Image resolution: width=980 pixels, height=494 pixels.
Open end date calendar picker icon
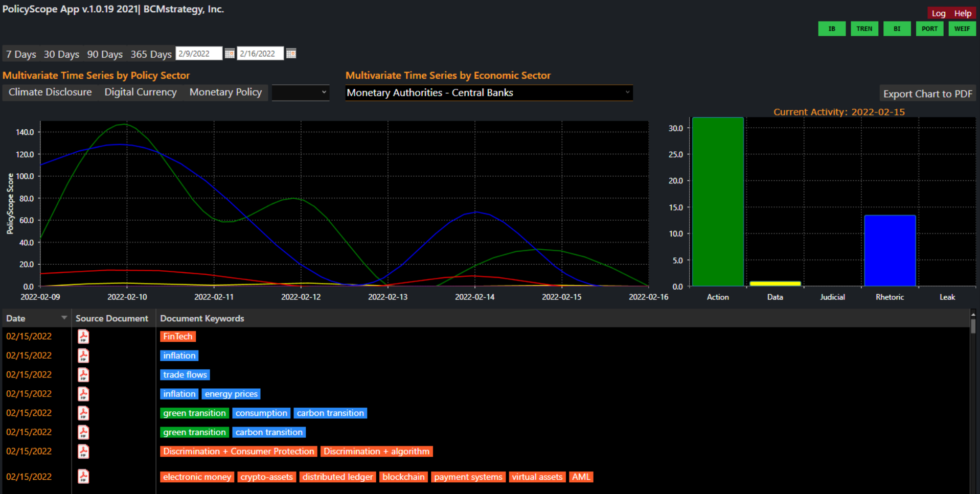click(x=291, y=54)
